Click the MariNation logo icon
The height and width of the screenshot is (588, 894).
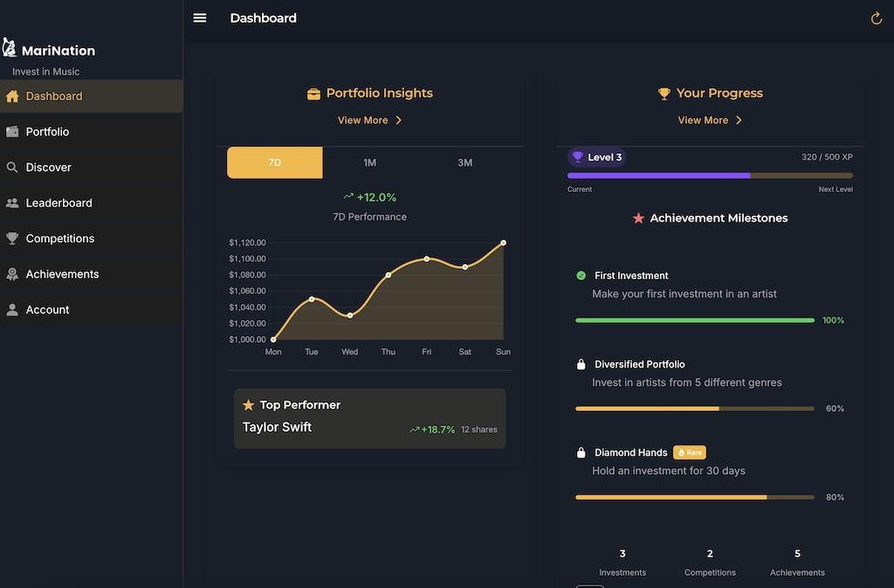(x=9, y=47)
